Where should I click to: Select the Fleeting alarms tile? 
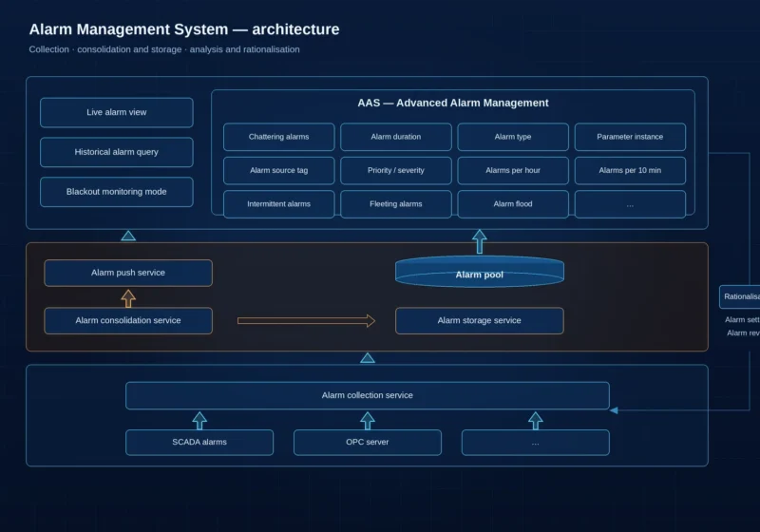396,204
